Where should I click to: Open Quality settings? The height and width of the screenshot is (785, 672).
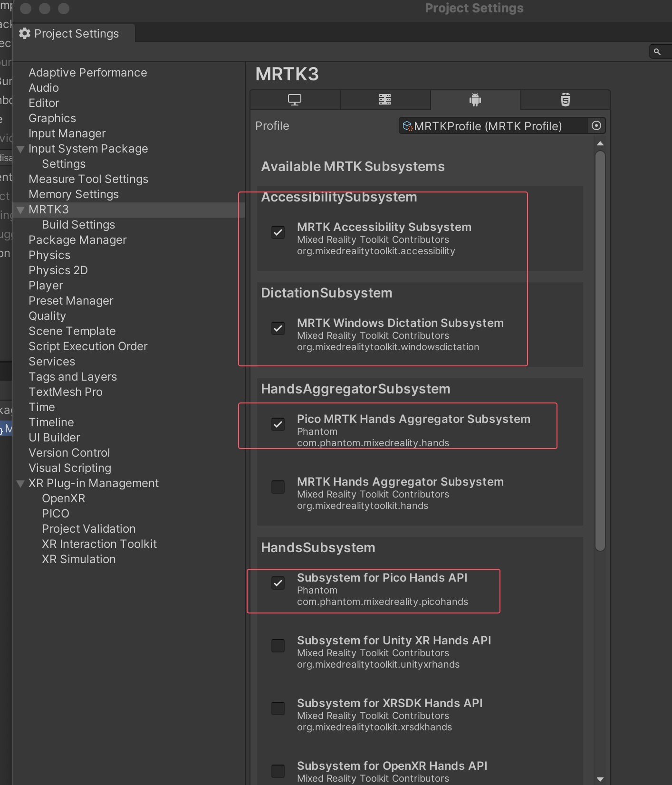coord(47,316)
